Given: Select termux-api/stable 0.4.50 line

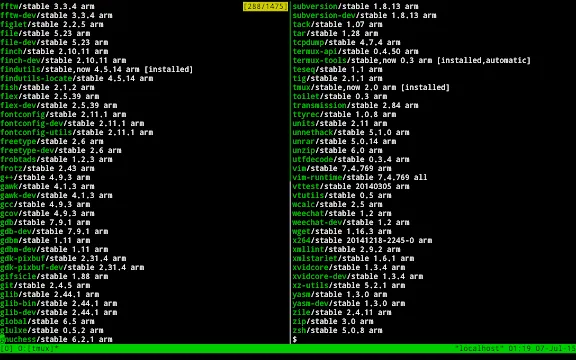Looking at the screenshot, I should [x=355, y=51].
